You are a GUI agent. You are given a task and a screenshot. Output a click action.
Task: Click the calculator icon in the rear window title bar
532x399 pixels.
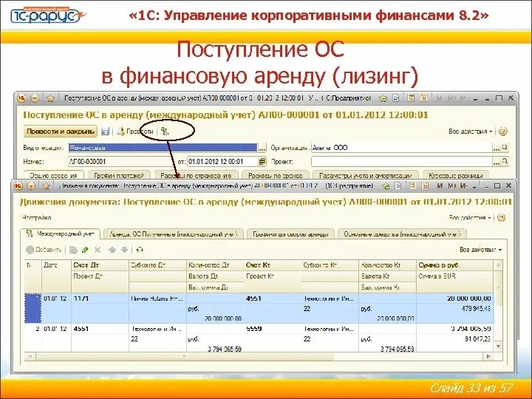click(411, 98)
